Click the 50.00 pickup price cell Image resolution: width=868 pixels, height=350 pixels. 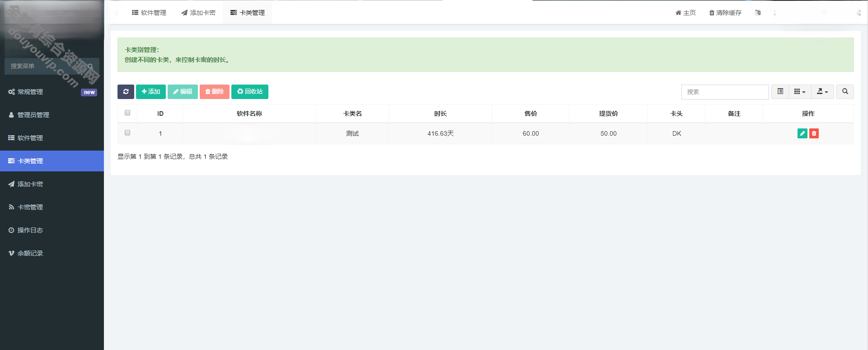(x=609, y=133)
